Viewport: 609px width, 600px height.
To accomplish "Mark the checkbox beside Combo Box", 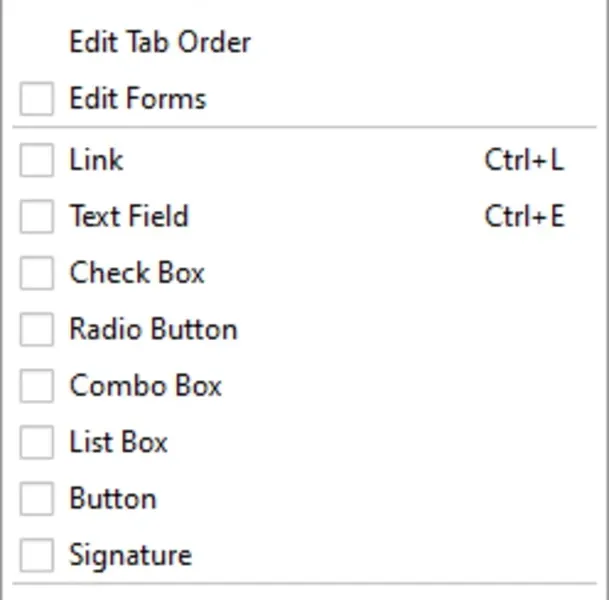I will tap(37, 386).
